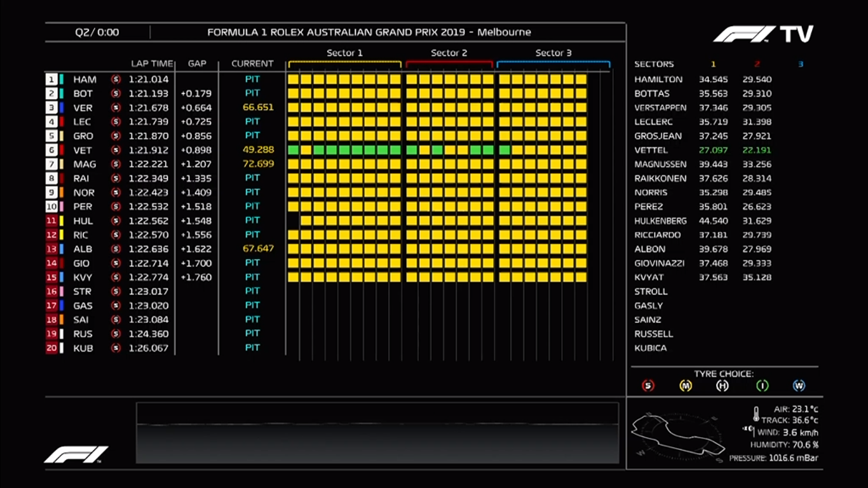
Task: Click position 11 badge for HUL
Action: point(51,221)
